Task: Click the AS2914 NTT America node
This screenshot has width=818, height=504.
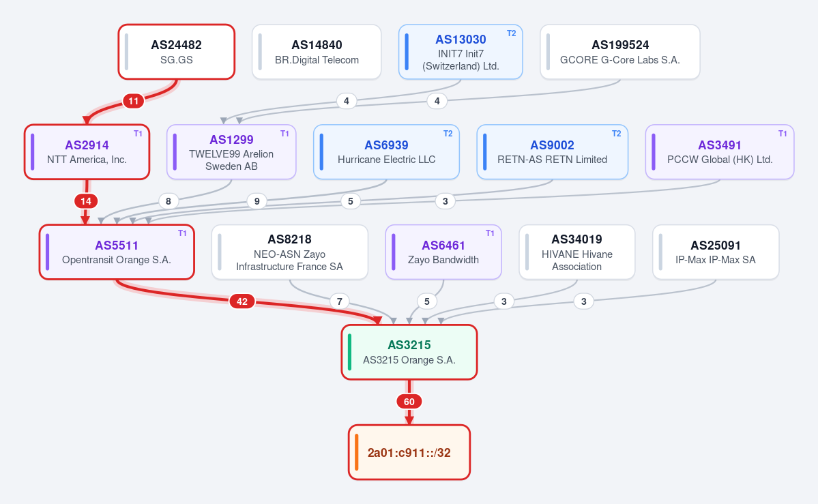Action: pyautogui.click(x=87, y=152)
